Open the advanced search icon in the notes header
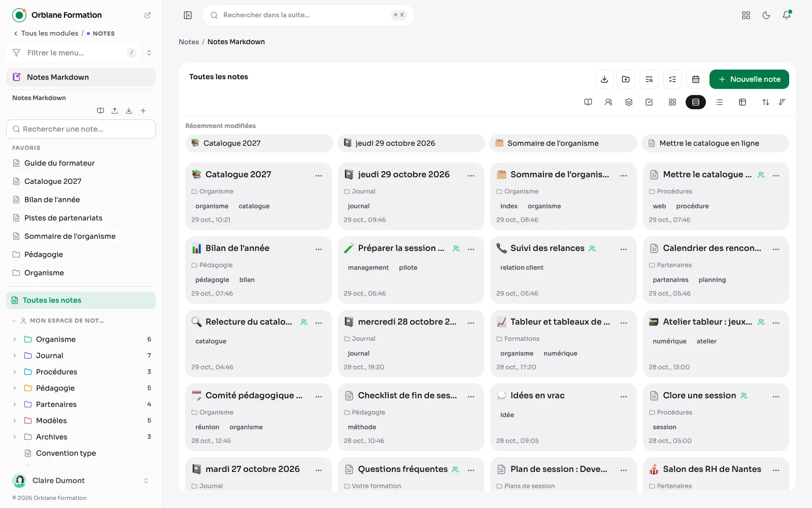Viewport: 812px width, 508px height. click(649, 79)
